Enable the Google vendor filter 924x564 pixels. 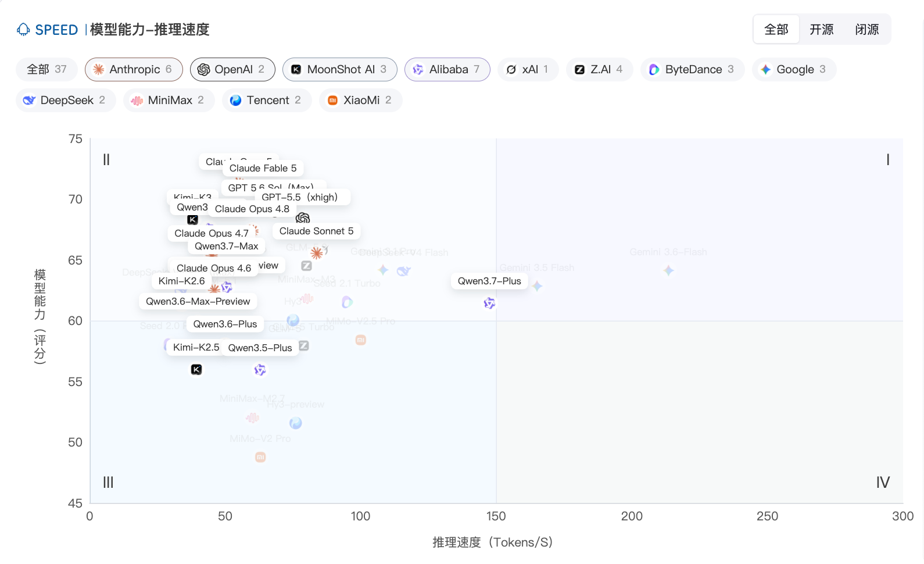point(794,69)
